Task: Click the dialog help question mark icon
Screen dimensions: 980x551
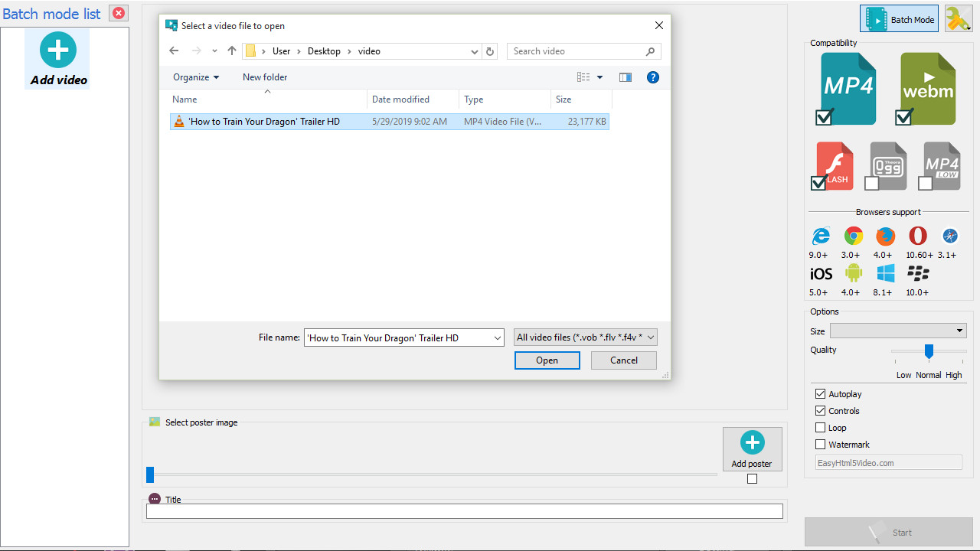Action: coord(652,77)
